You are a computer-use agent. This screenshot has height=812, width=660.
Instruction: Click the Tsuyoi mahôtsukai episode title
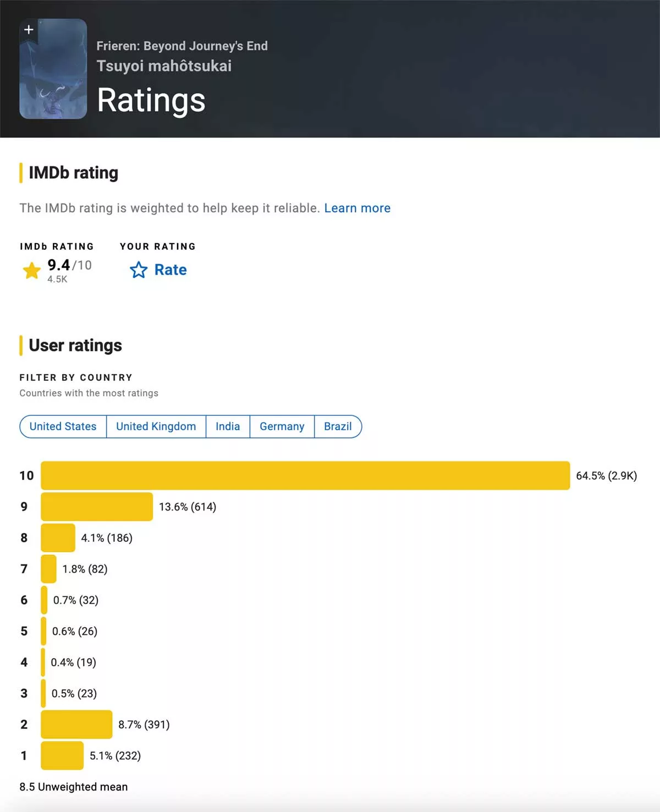pyautogui.click(x=164, y=66)
